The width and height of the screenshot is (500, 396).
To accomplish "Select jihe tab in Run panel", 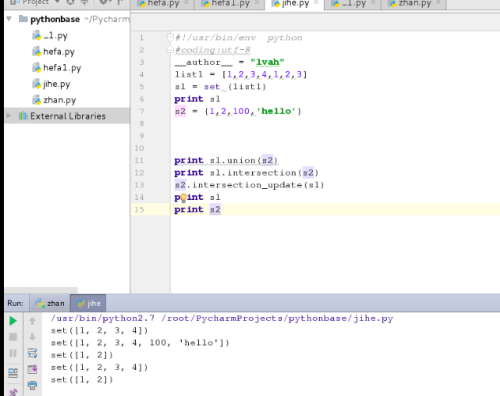I will (88, 303).
